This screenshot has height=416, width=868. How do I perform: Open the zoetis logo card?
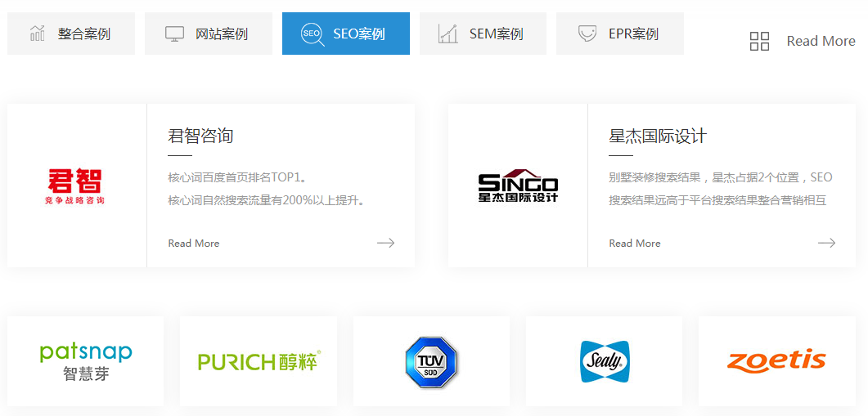(776, 361)
